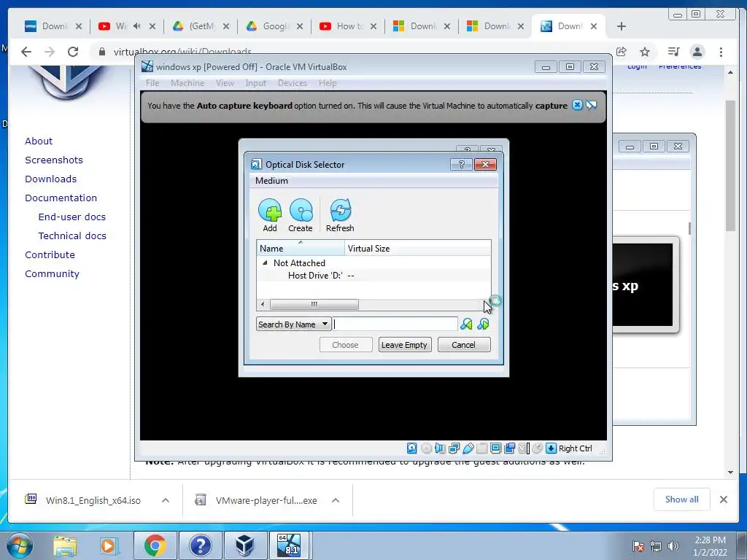Expand options for Win8.1_English_x64.iso download

pyautogui.click(x=166, y=500)
